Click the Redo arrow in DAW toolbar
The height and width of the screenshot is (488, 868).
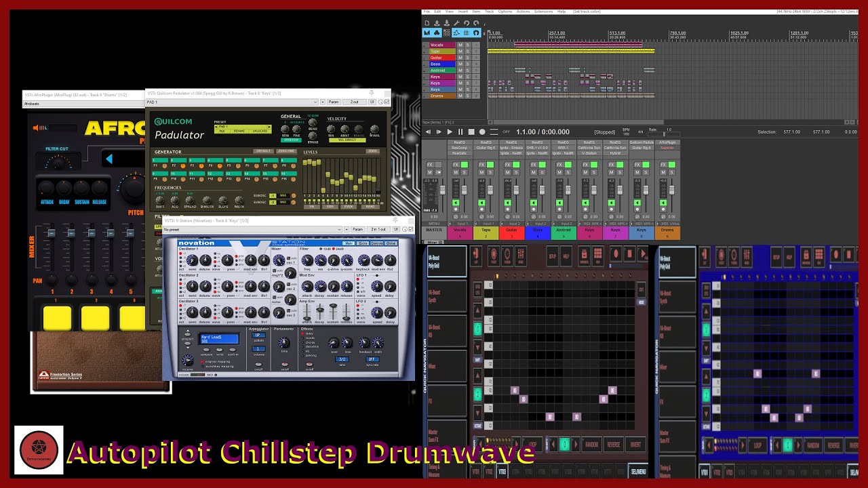click(x=477, y=23)
